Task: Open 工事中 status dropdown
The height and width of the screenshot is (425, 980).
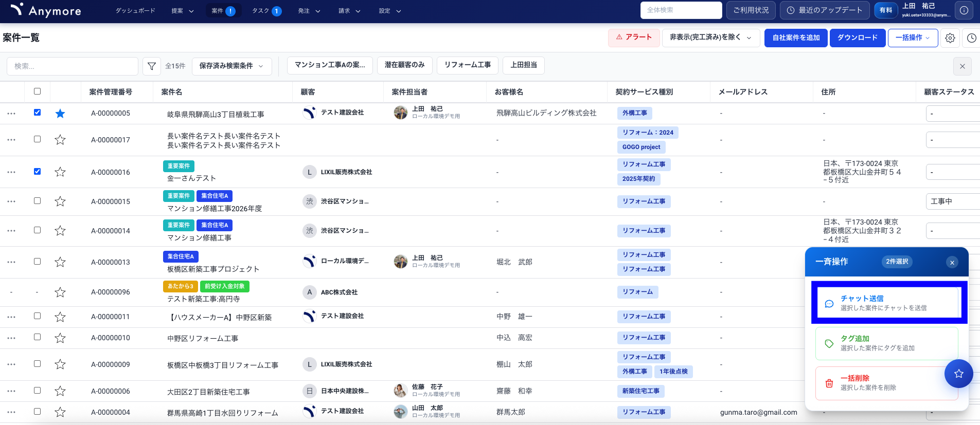Action: click(953, 201)
